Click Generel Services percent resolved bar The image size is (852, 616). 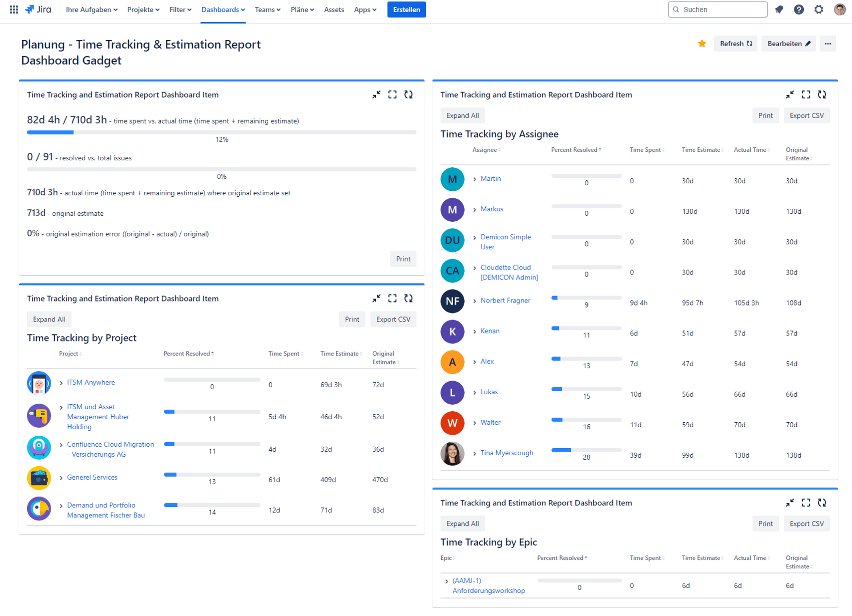click(x=212, y=475)
